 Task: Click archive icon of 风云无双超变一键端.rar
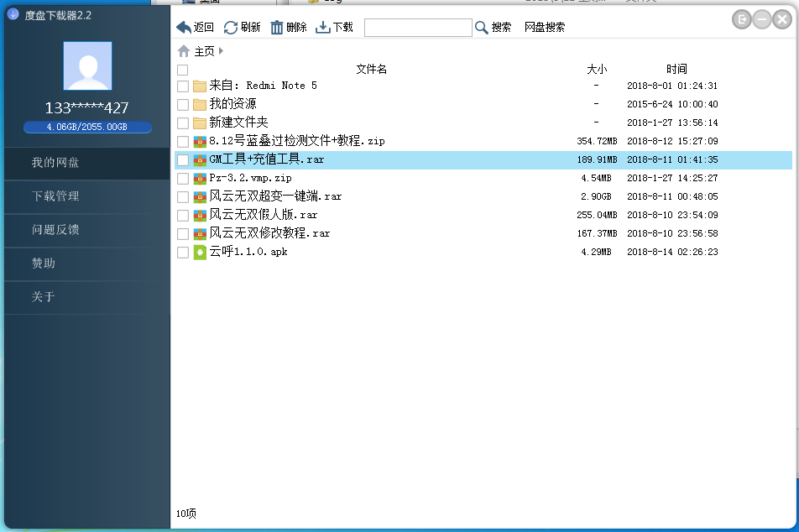(200, 196)
